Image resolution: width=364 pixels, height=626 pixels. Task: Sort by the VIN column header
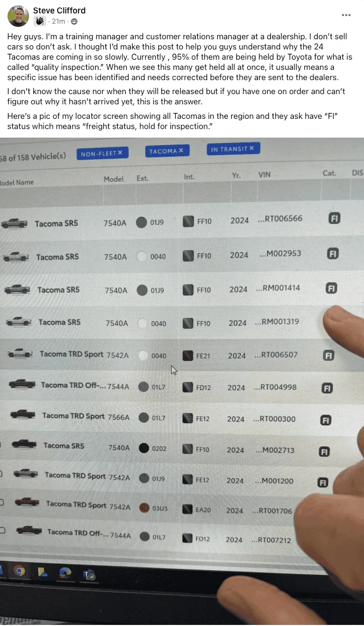click(264, 174)
